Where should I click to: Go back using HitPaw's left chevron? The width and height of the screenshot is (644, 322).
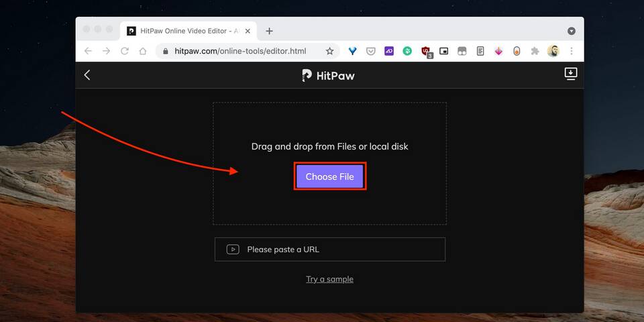pos(87,74)
